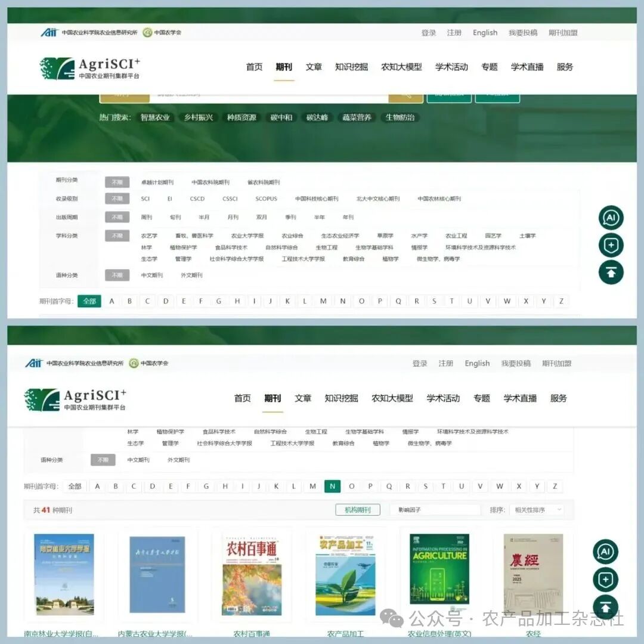644x644 pixels.
Task: Open the 影响因子 filter selector
Action: (435, 510)
